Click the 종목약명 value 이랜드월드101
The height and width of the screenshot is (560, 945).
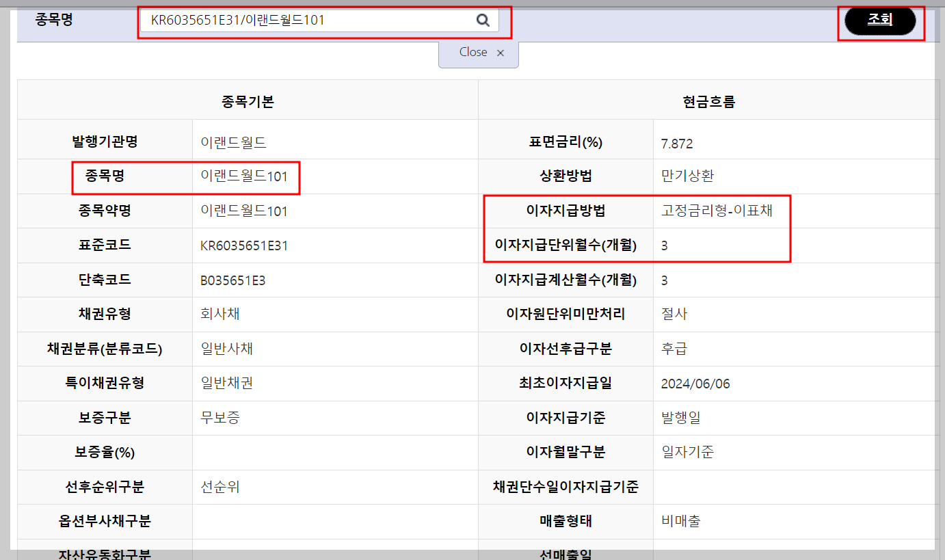244,211
